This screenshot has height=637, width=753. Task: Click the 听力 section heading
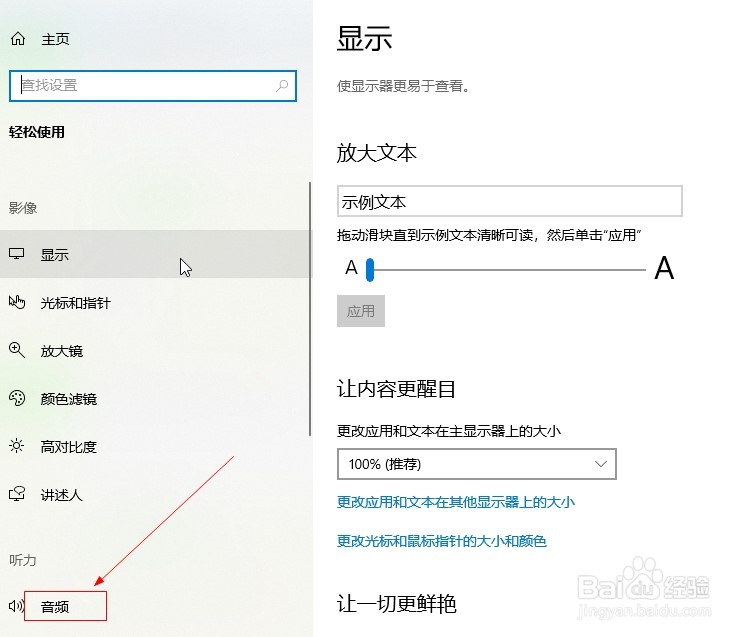coord(23,560)
